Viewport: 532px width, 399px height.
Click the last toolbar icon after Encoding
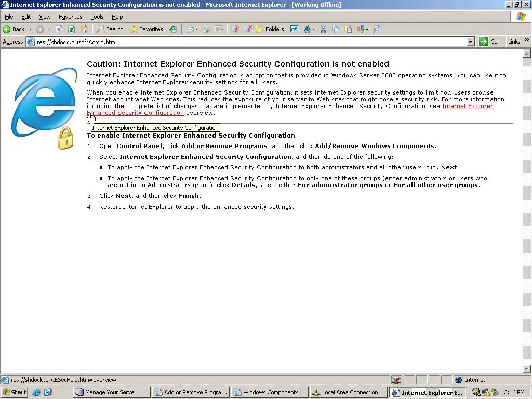pyautogui.click(x=377, y=29)
